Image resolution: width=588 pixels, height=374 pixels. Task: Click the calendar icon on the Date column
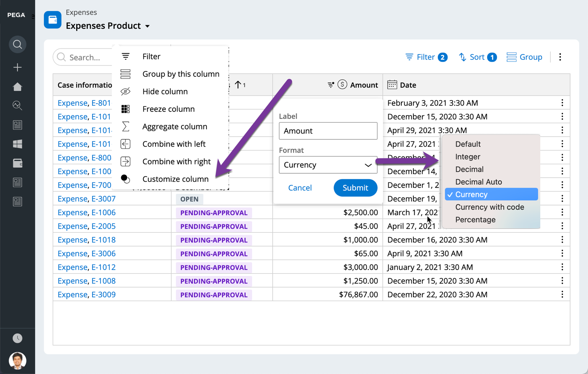(392, 84)
